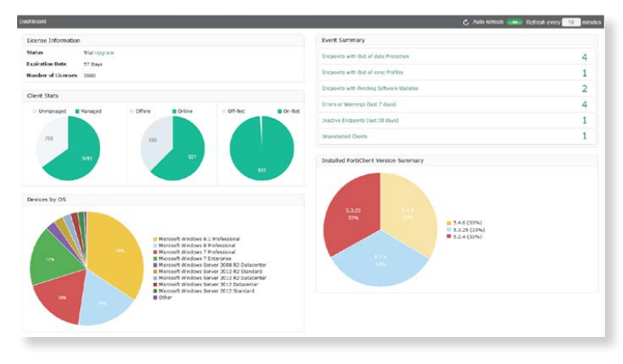Toggle the Auto-refresh switch off
Screen dimensions: 623x364
tap(514, 22)
